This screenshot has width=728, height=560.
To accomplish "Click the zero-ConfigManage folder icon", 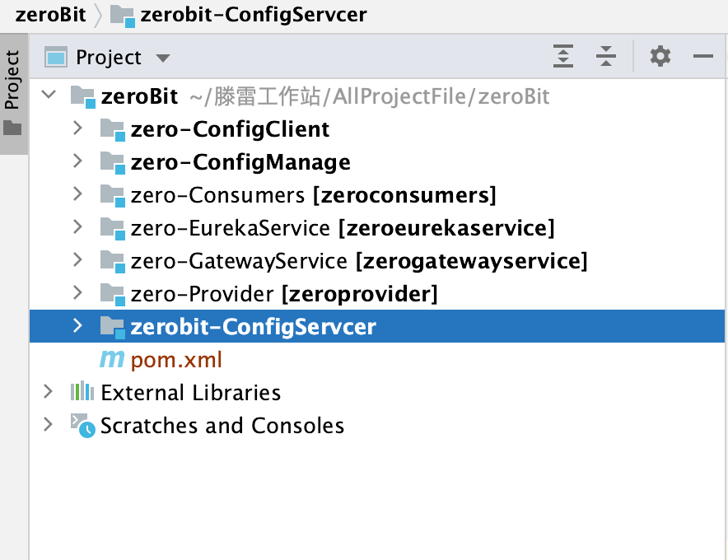I will coord(113,163).
